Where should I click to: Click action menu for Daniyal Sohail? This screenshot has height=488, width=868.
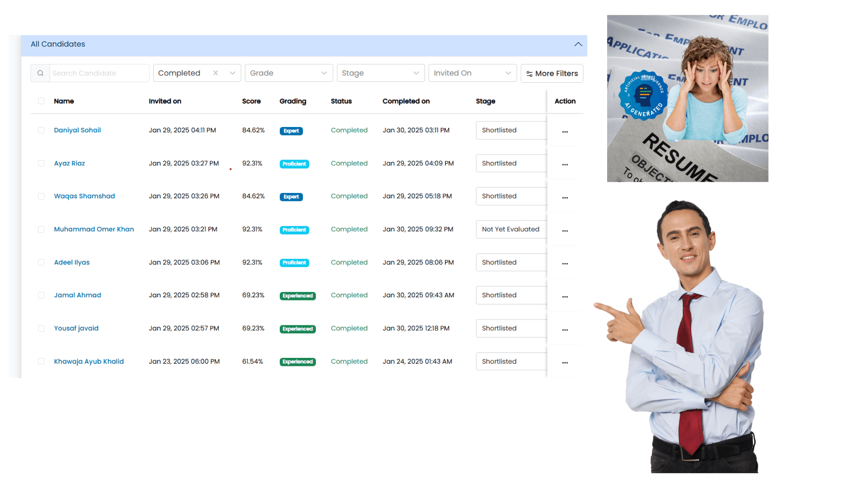coord(563,130)
